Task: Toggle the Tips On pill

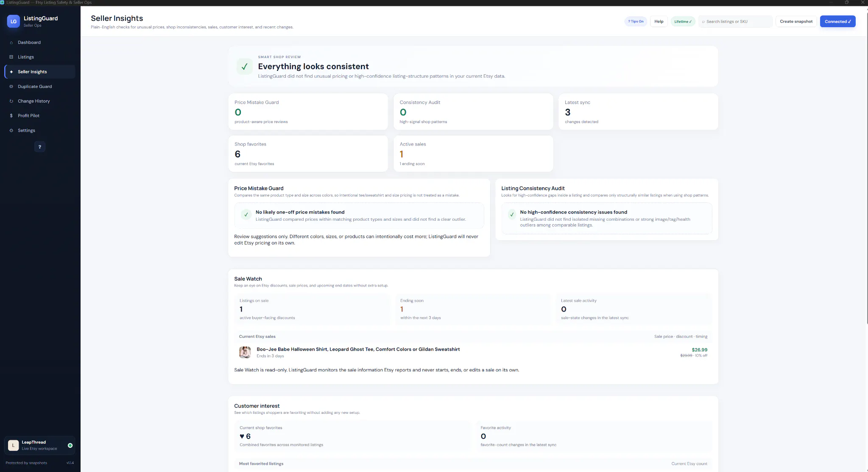Action: click(636, 21)
